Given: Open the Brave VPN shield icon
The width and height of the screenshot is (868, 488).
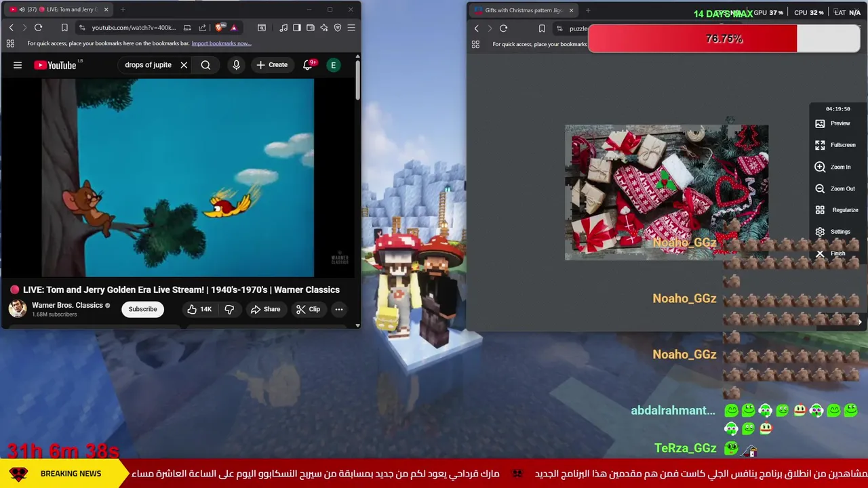Looking at the screenshot, I should (338, 28).
